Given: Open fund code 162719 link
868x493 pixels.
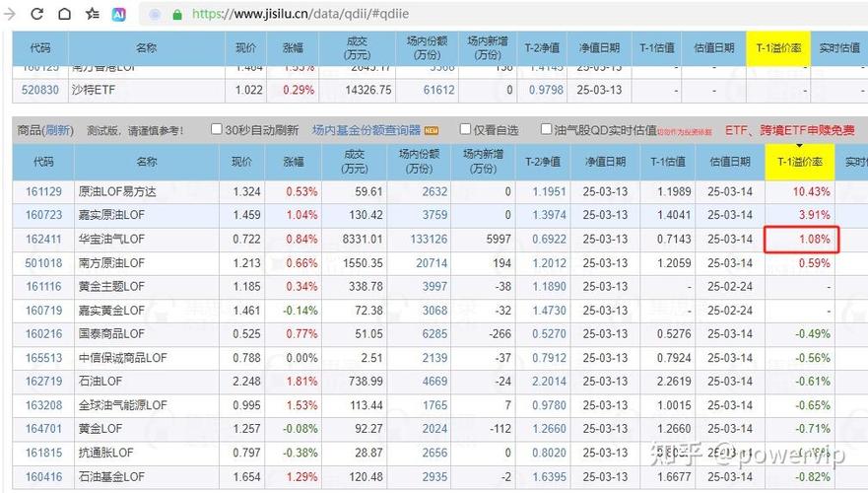Looking at the screenshot, I should click(43, 382).
